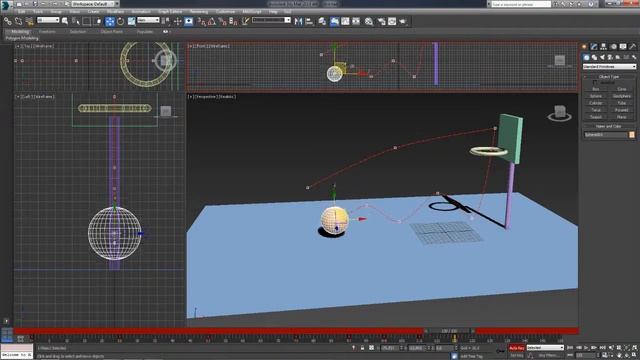Screen dimensions: 640x360
Task: Open Render Setup
Action: click(381, 21)
